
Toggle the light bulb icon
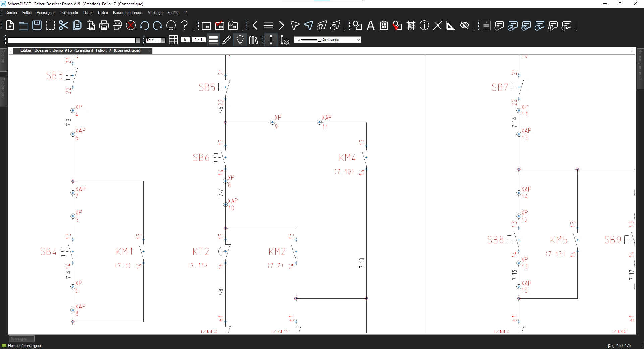[240, 40]
